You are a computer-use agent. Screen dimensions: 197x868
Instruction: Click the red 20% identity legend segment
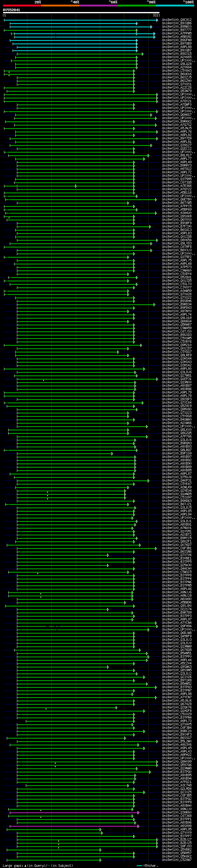(22, 6)
